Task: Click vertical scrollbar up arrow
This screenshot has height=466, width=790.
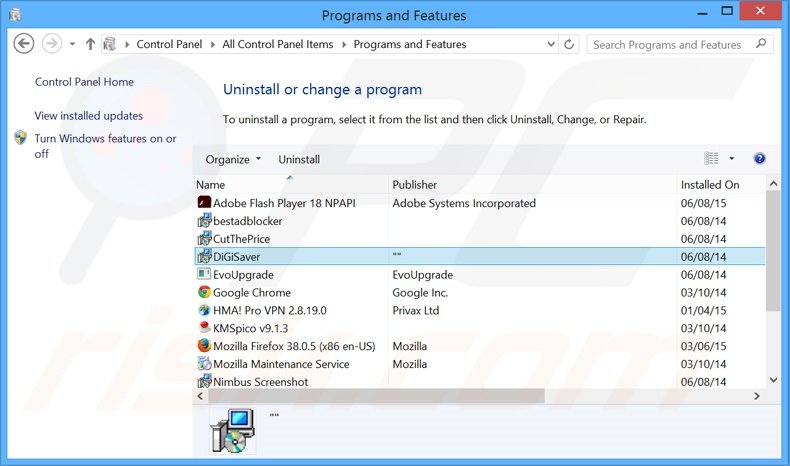Action: [x=773, y=184]
